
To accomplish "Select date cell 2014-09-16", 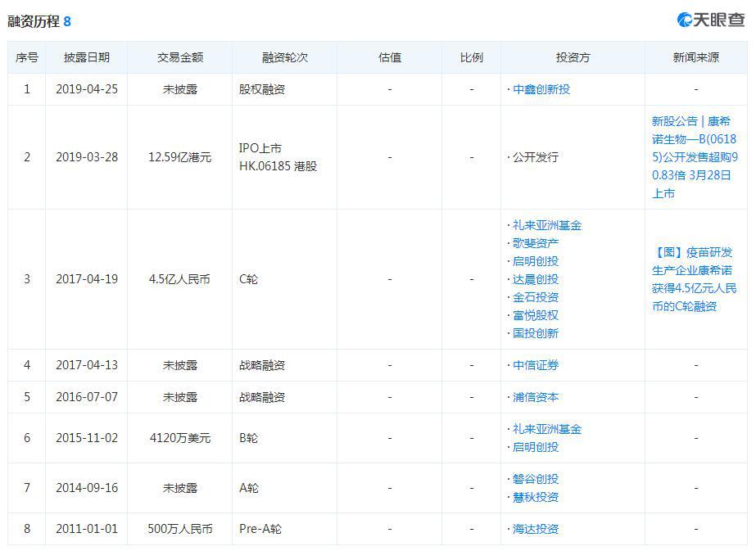I will tap(87, 488).
